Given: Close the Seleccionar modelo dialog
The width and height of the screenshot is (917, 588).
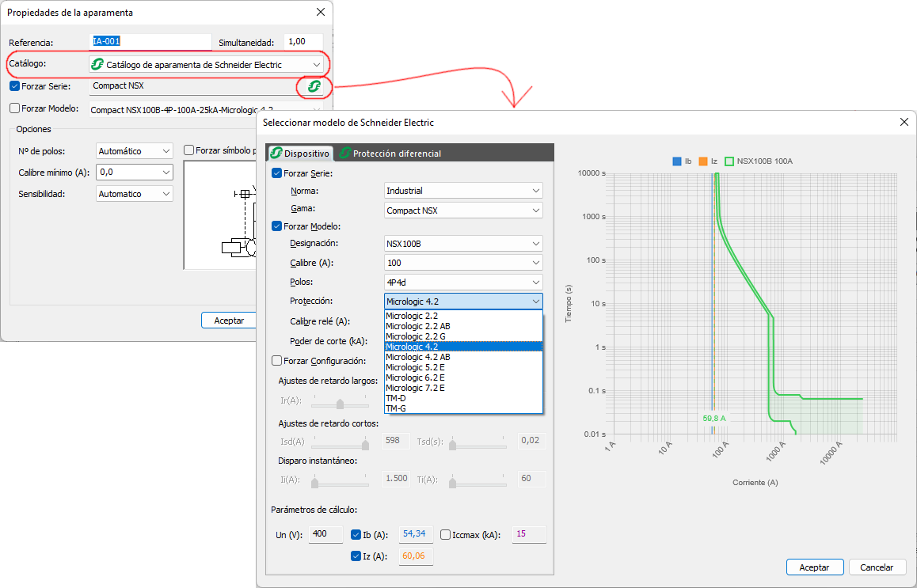Looking at the screenshot, I should (904, 123).
